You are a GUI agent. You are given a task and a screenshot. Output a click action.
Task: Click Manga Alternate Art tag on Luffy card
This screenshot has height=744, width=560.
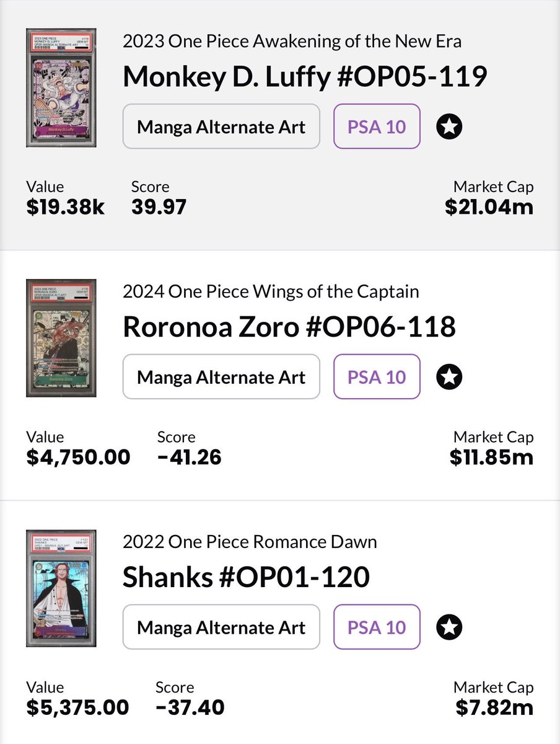click(x=221, y=127)
